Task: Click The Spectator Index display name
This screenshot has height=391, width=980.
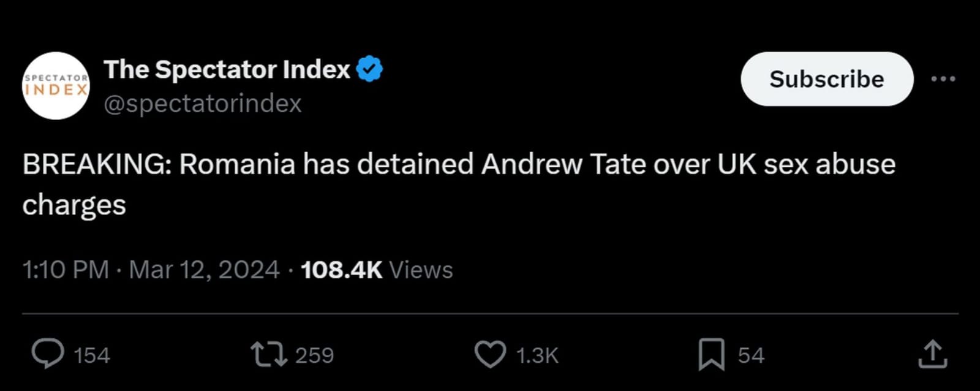Action: (x=225, y=69)
